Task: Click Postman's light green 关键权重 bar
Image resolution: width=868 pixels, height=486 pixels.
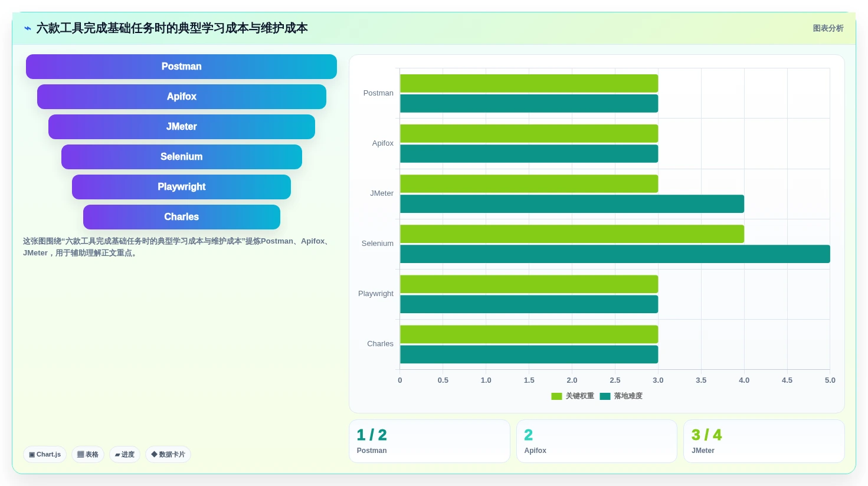Action: click(x=529, y=83)
